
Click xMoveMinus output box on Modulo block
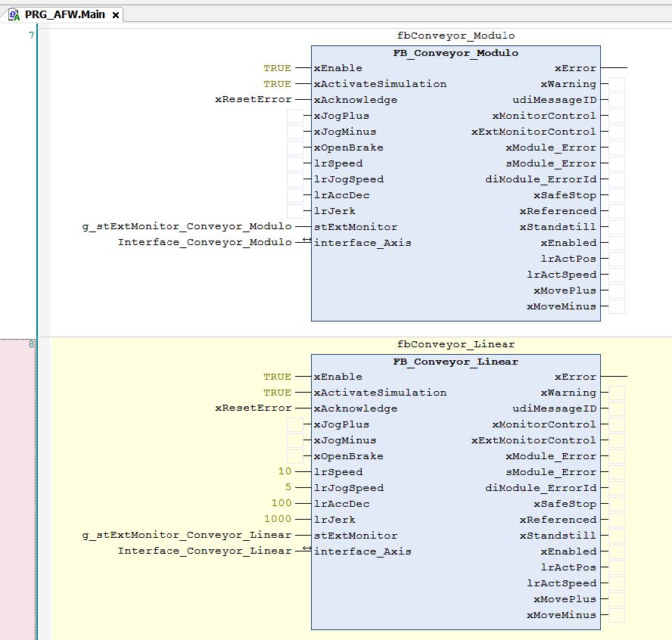click(617, 306)
